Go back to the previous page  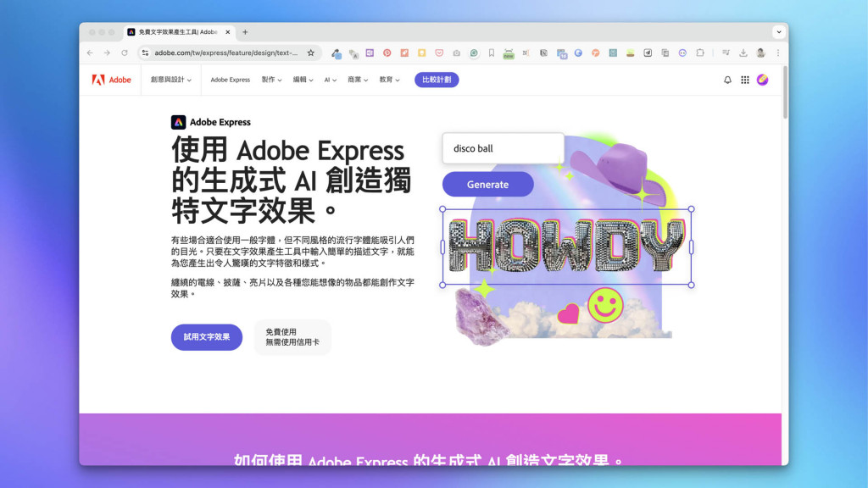tap(90, 53)
